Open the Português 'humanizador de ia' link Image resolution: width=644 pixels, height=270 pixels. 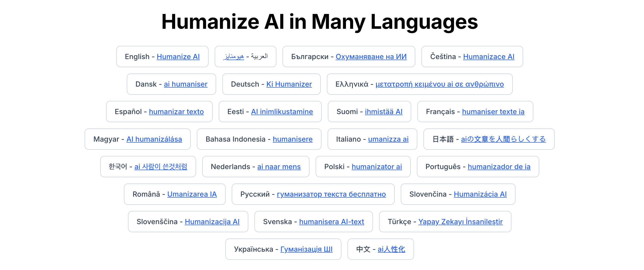click(x=499, y=167)
